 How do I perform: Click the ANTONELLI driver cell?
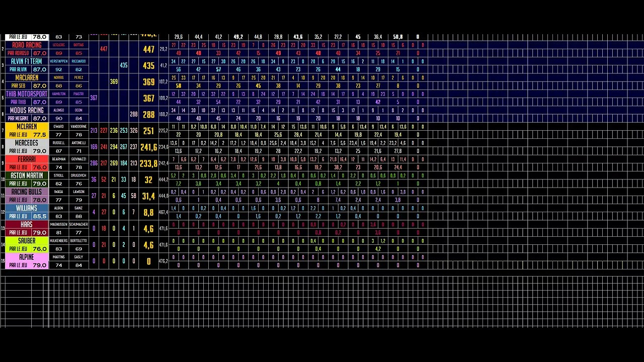78,143
